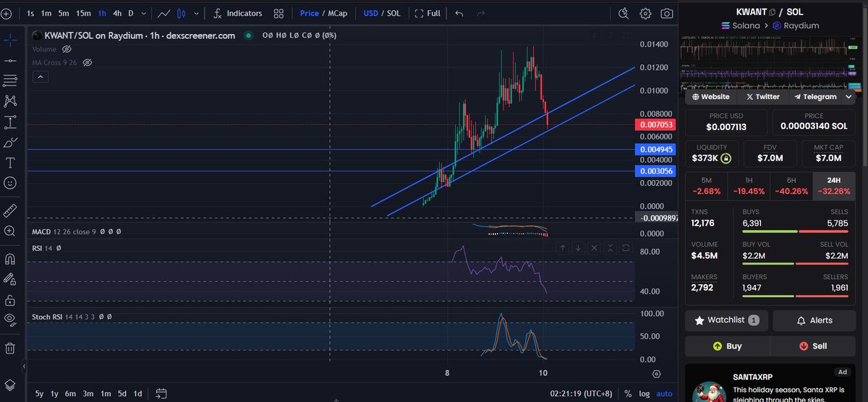Select the brush drawing tool
The width and height of the screenshot is (868, 402).
10,142
